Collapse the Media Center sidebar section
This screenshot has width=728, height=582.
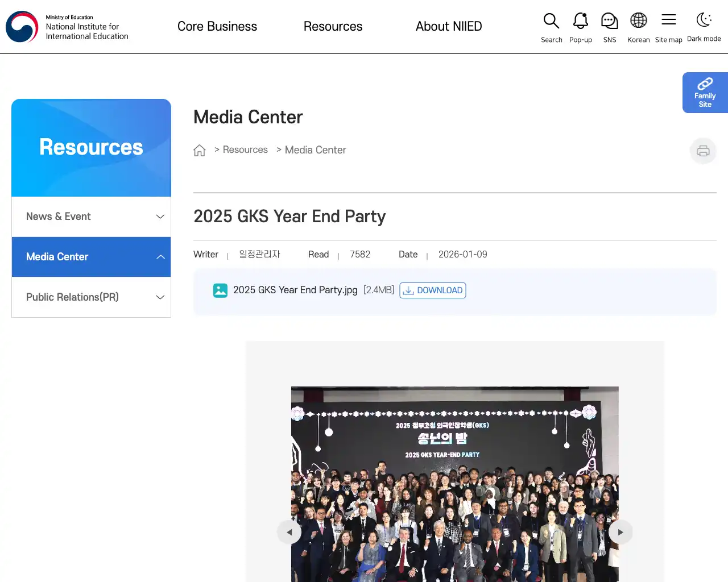point(91,257)
